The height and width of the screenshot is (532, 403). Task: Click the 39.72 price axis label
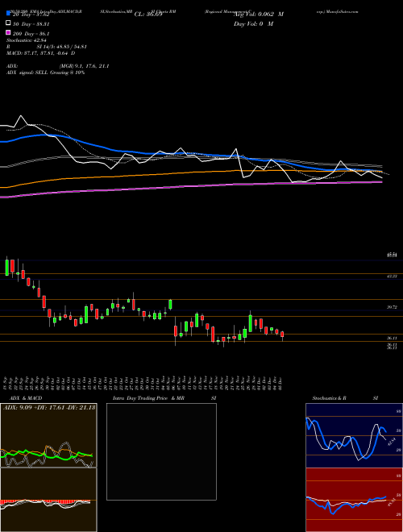(x=393, y=307)
